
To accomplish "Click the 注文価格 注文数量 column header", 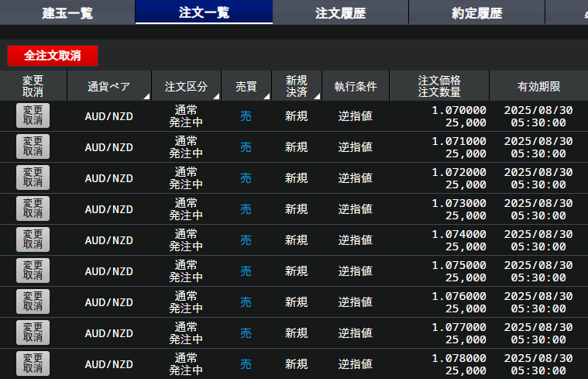I will pyautogui.click(x=439, y=86).
